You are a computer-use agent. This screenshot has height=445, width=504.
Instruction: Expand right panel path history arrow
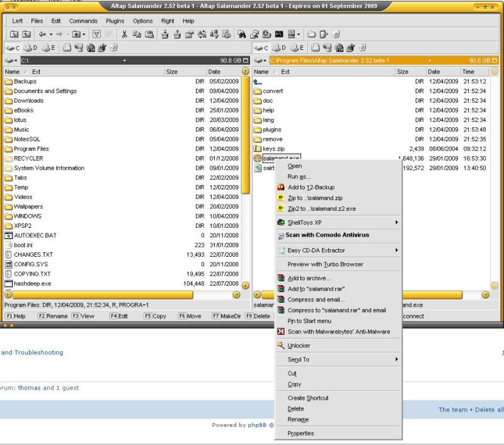click(430, 60)
